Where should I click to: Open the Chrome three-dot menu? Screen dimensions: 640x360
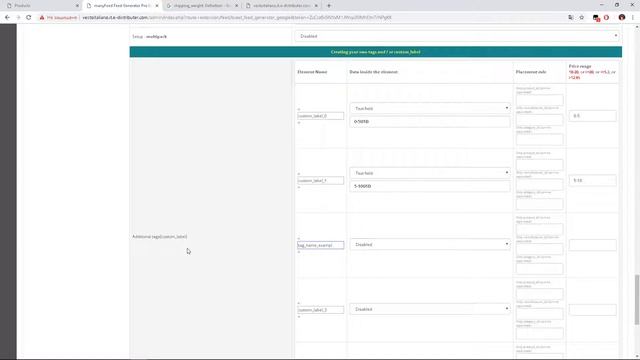coord(633,18)
